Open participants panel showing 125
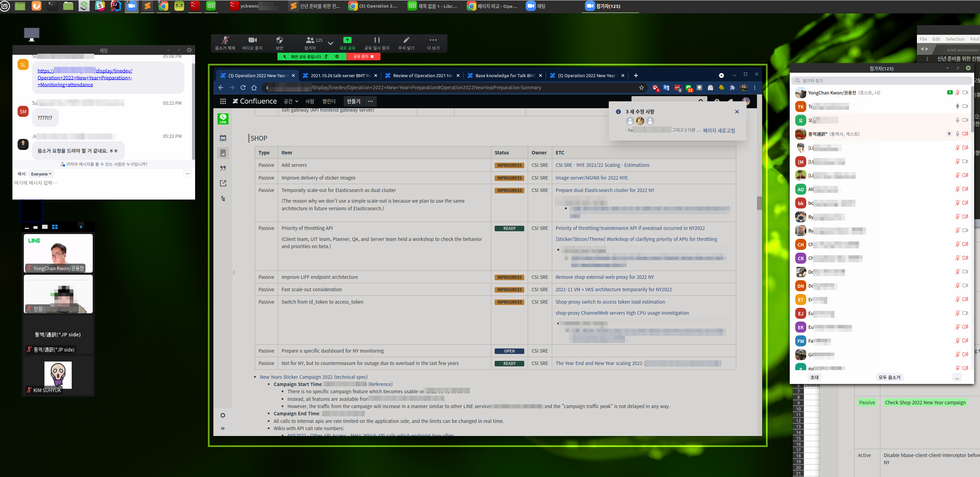Viewport: 980px width, 477px height. 313,43
